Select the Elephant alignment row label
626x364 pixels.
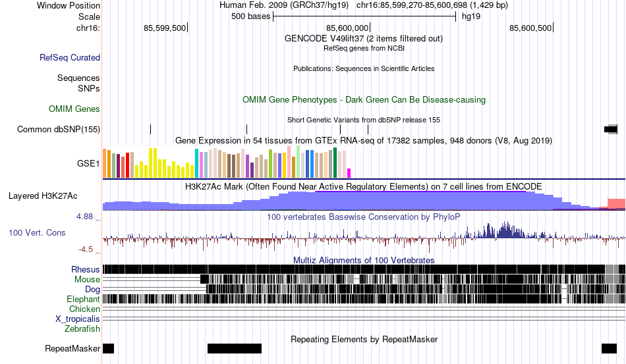pos(83,299)
